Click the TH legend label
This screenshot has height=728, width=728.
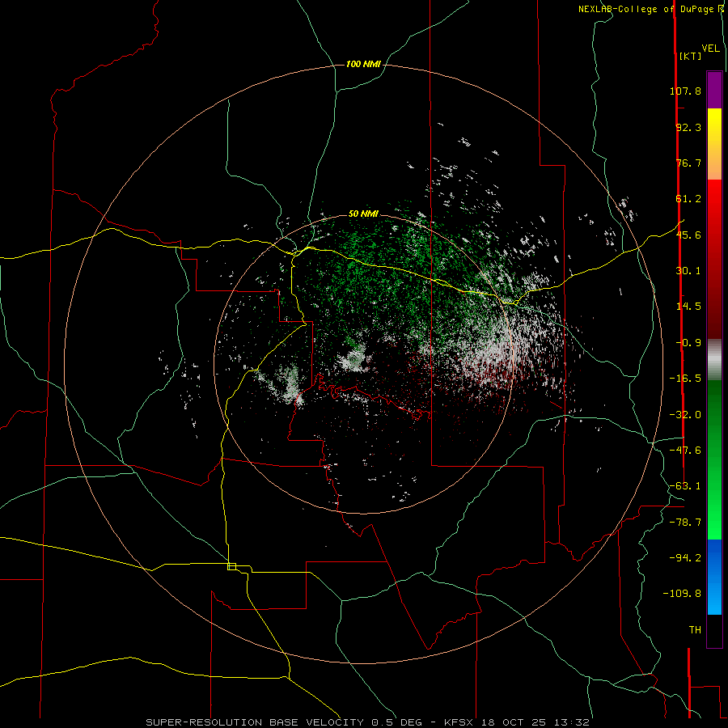pos(695,630)
